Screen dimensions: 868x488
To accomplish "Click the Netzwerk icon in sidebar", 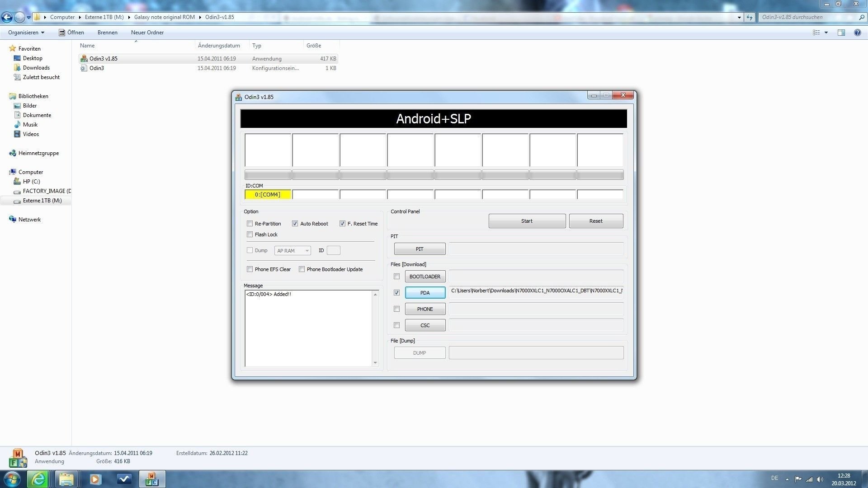I will click(13, 220).
